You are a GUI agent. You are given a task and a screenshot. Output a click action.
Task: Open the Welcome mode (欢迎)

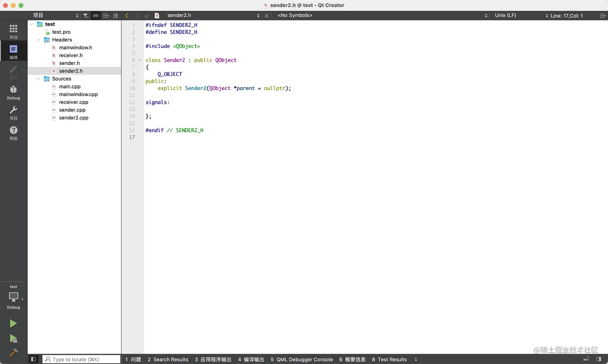pyautogui.click(x=13, y=31)
